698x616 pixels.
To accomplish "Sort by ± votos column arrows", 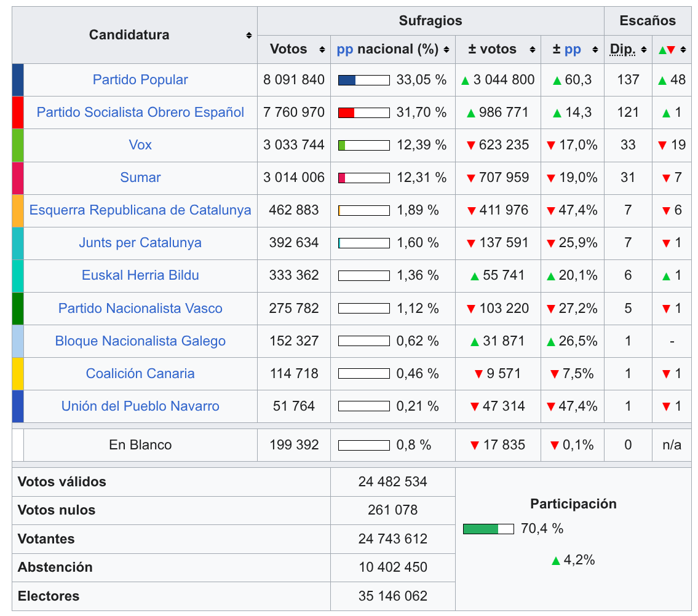I will 531,50.
